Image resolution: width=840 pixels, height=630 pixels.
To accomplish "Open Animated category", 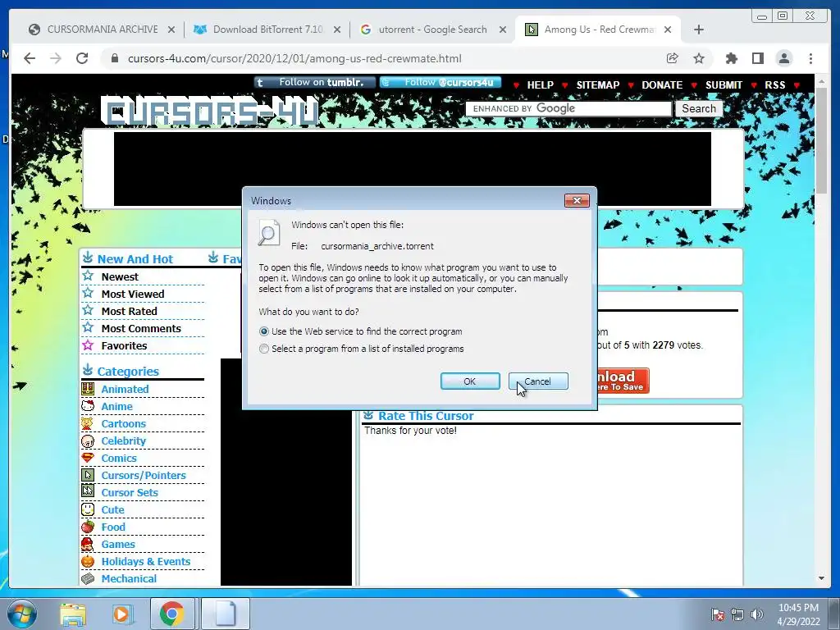I will pos(125,390).
